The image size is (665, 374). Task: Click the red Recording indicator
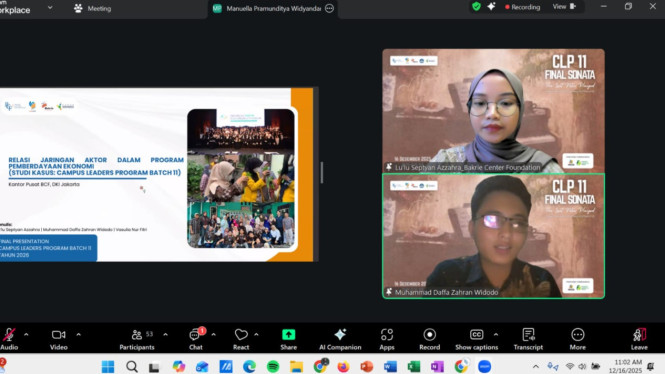click(x=522, y=7)
